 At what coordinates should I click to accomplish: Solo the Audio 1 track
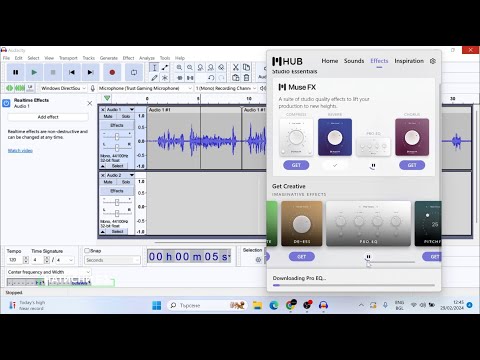coord(126,116)
